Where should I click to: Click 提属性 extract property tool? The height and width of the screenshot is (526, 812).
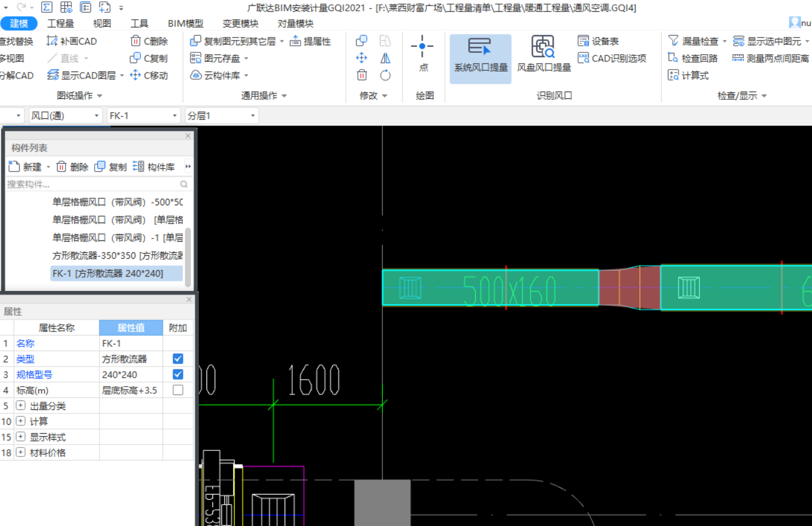click(310, 41)
